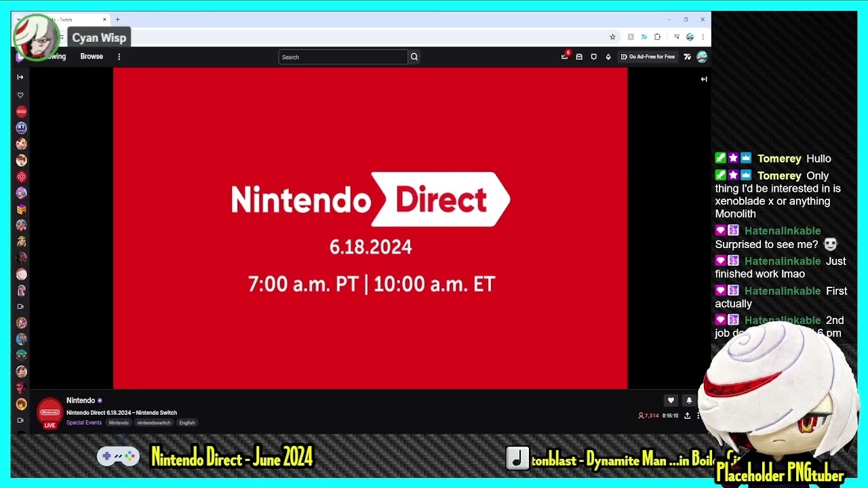Open the red snowflake-logo channel in sidebar
This screenshot has width=868, height=488.
pyautogui.click(x=21, y=176)
